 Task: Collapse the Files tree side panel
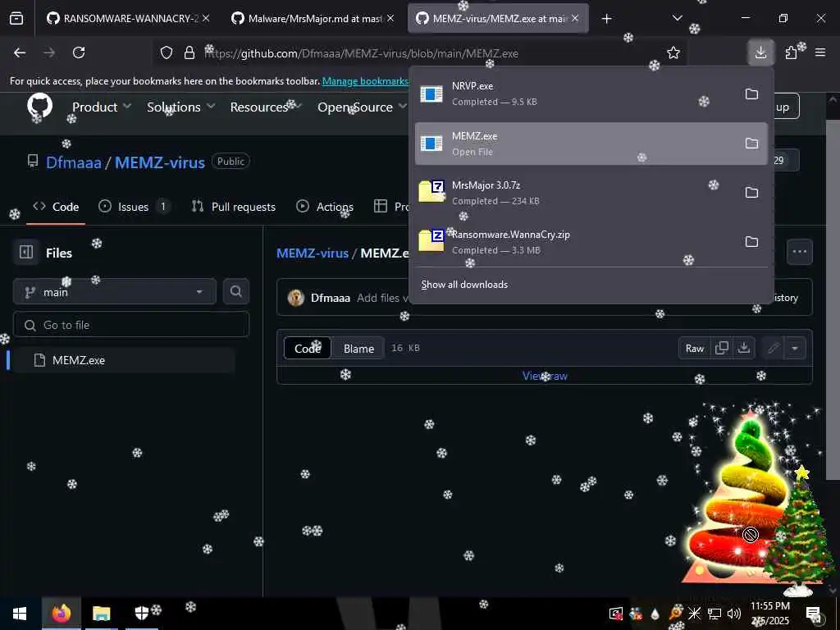pyautogui.click(x=26, y=253)
